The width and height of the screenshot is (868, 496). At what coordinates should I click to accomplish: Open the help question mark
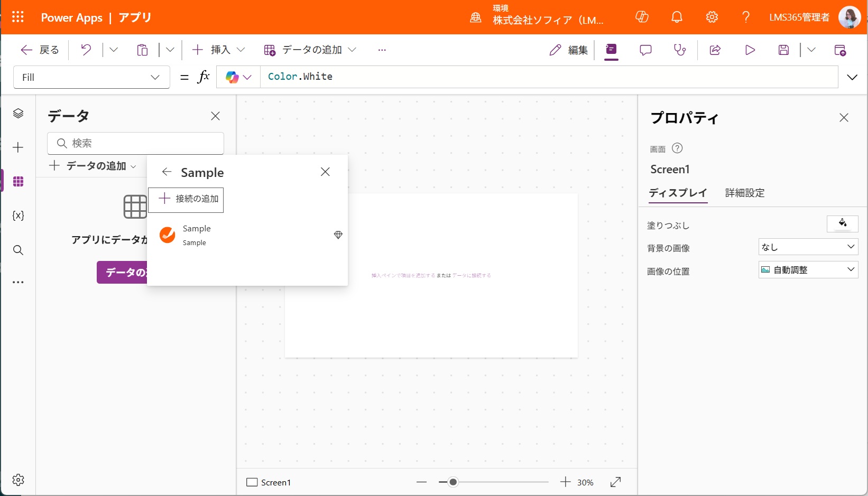pos(746,17)
